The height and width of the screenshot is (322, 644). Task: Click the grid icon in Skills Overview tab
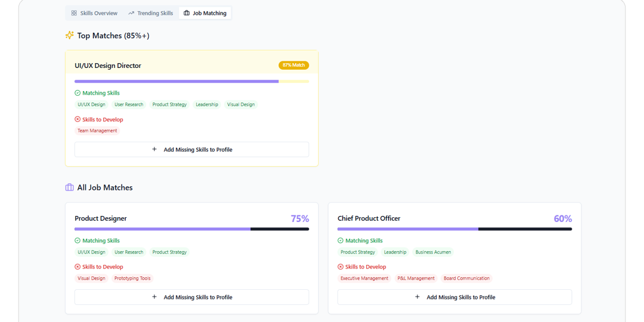[x=74, y=13]
